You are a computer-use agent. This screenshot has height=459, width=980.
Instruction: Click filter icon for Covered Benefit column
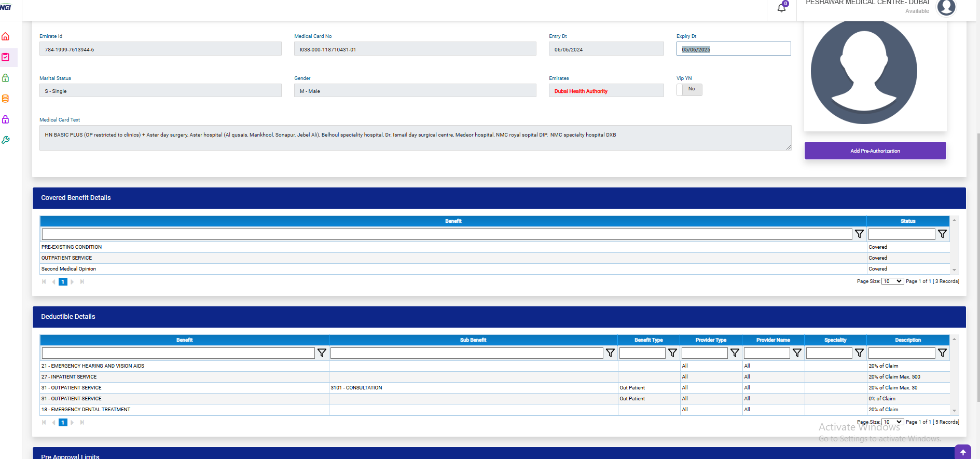859,234
